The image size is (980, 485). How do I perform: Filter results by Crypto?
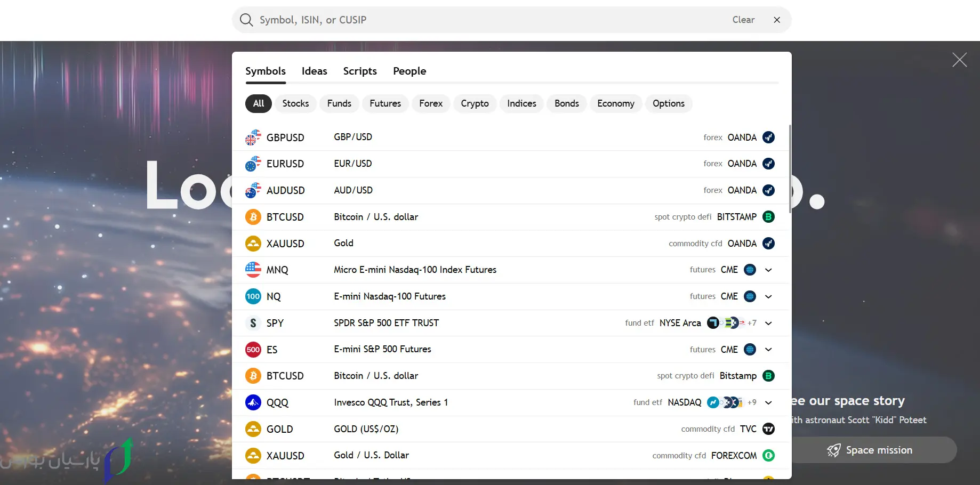(x=475, y=103)
